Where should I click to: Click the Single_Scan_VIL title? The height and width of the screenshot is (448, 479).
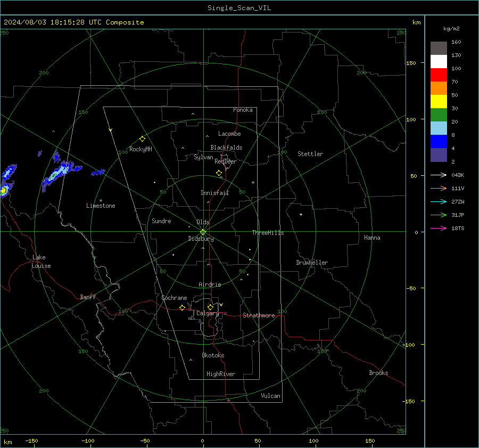click(239, 8)
